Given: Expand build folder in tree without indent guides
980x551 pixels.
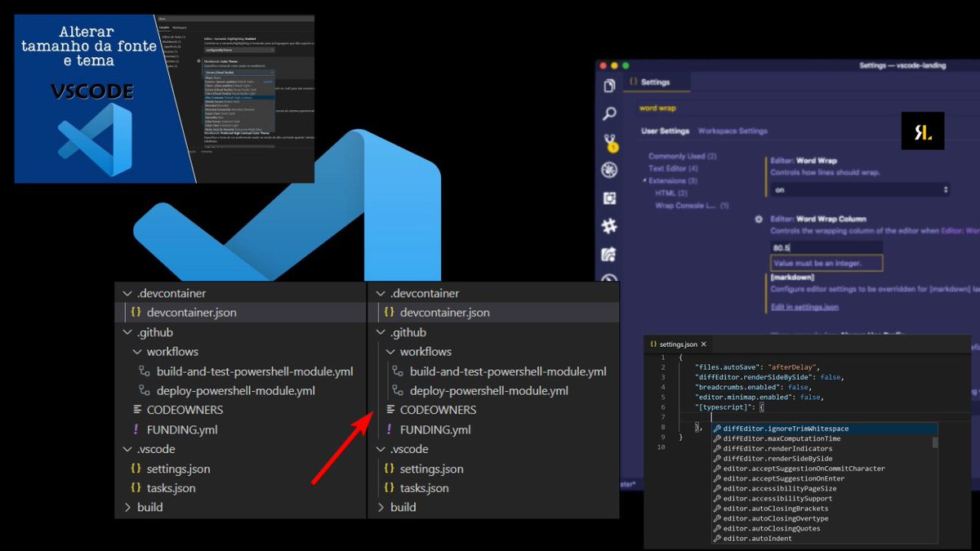Looking at the screenshot, I should [127, 508].
